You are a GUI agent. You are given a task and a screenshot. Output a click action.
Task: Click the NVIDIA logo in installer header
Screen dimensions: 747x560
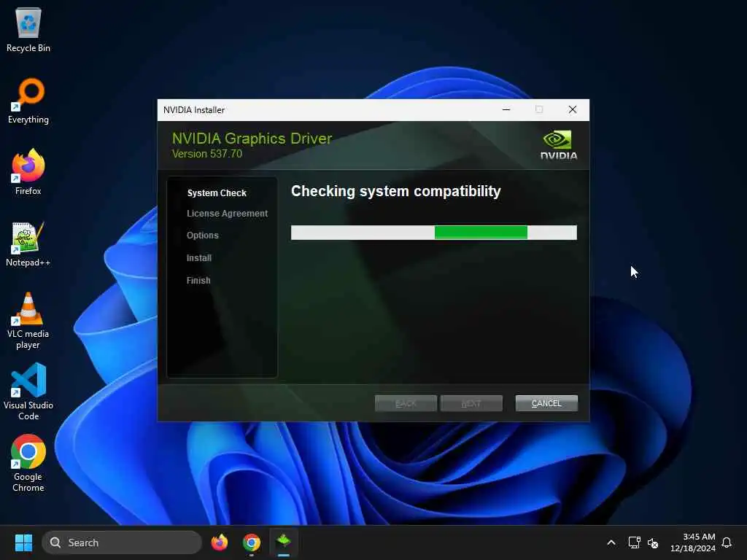coord(558,145)
